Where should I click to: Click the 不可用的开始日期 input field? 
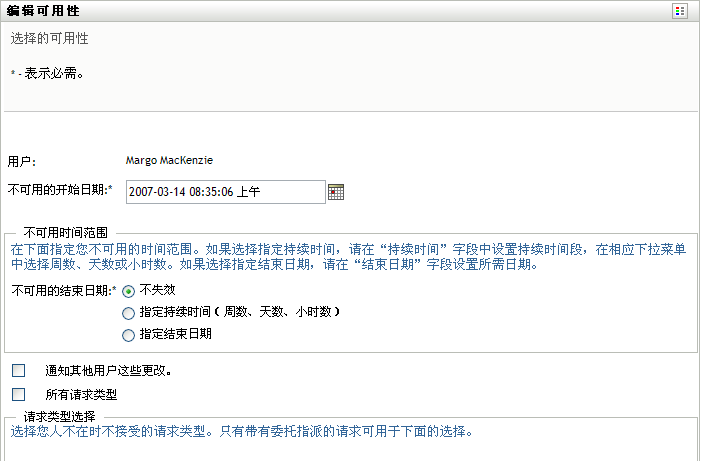click(x=226, y=192)
